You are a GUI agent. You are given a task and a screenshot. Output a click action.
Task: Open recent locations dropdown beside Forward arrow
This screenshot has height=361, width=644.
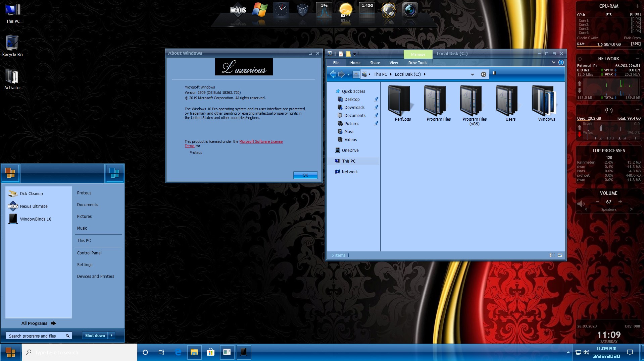[348, 75]
